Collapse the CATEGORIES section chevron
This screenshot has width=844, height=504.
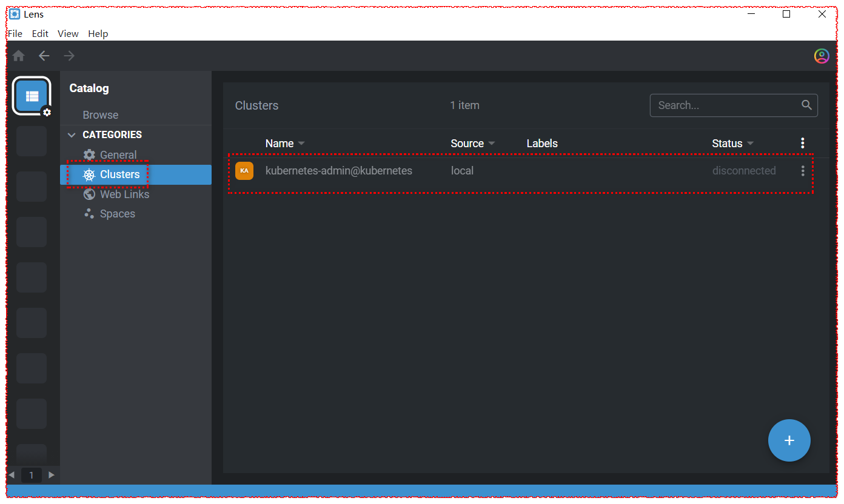pos(72,134)
